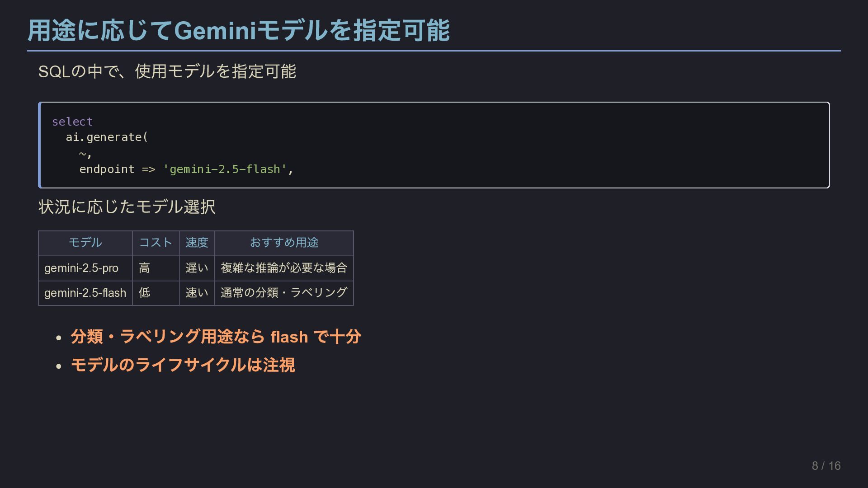The height and width of the screenshot is (488, 868).
Task: Click the 'select' keyword in the code block
Action: pos(72,122)
